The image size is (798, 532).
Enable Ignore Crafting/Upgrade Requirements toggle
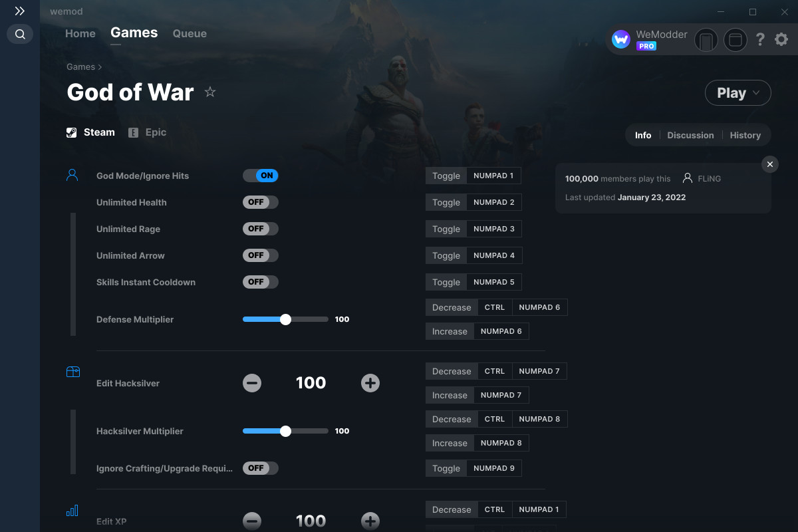coord(261,468)
